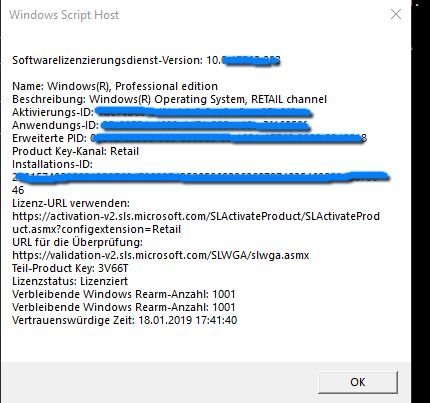The width and height of the screenshot is (430, 403).
Task: Click the redacted Anwendungs-ID value
Action: pos(204,125)
